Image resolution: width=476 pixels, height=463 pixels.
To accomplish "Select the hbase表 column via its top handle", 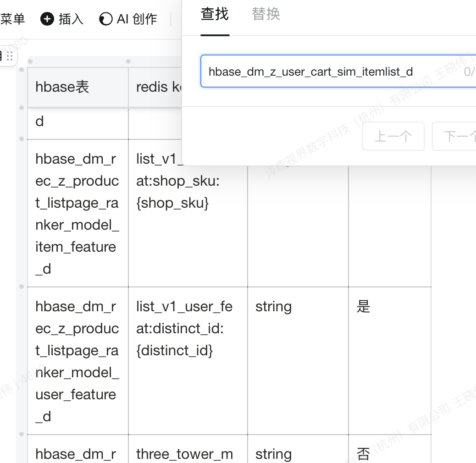I will (30, 61).
